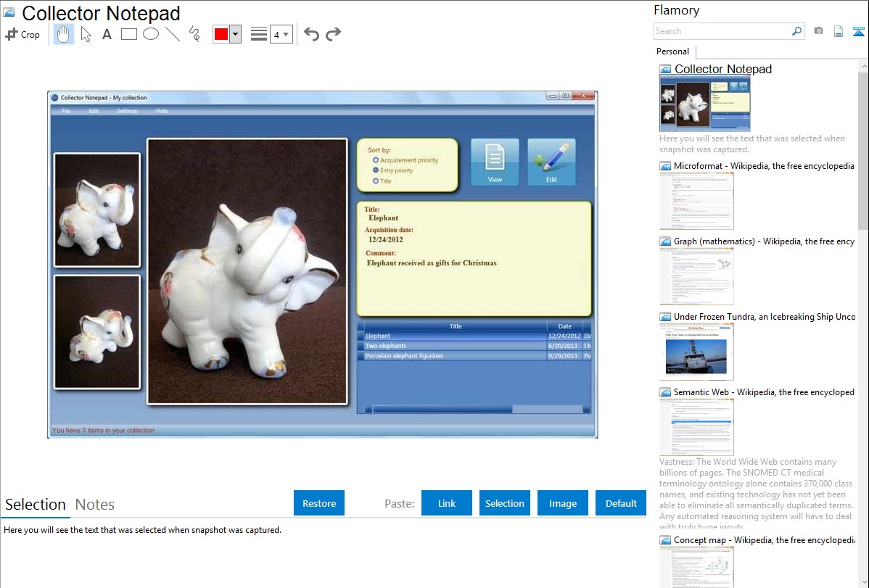Open Edit menu in Collector Notepad
Screen dimensions: 869x588
[x=94, y=111]
